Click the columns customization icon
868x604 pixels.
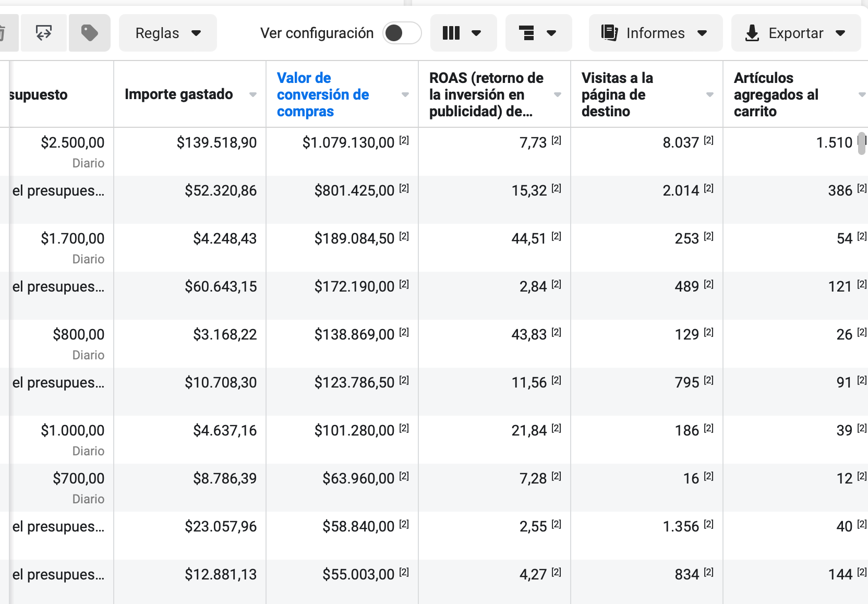(x=451, y=33)
